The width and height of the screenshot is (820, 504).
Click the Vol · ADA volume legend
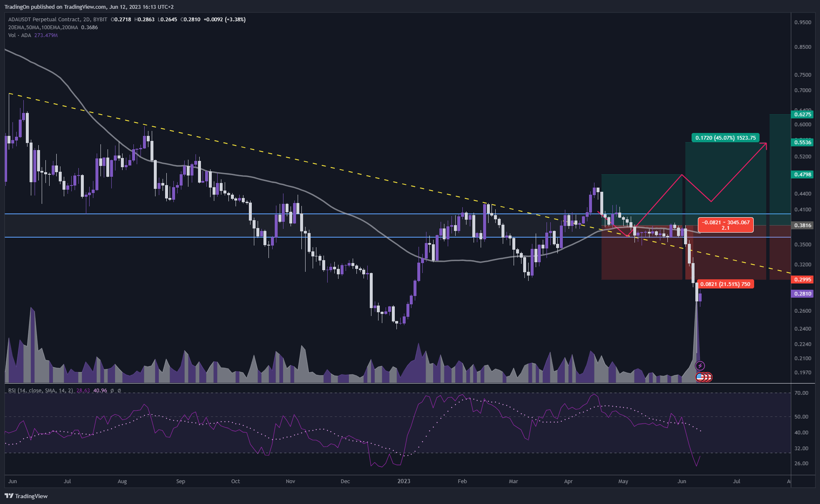click(20, 35)
